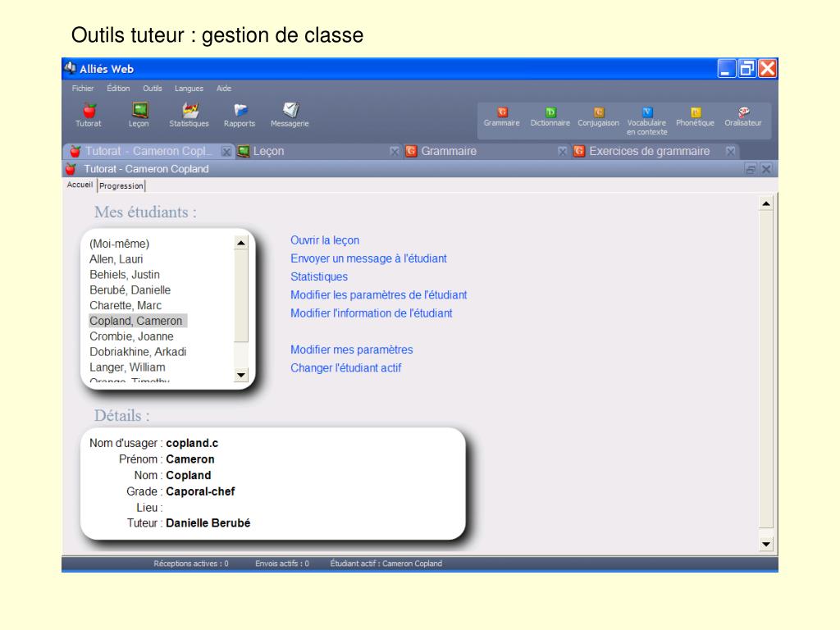Switch to the Progression sub-tab
840x630 pixels.
tap(121, 186)
